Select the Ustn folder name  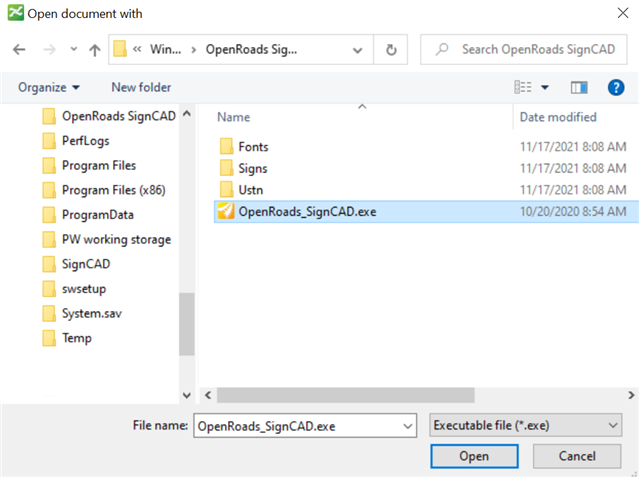click(x=251, y=190)
